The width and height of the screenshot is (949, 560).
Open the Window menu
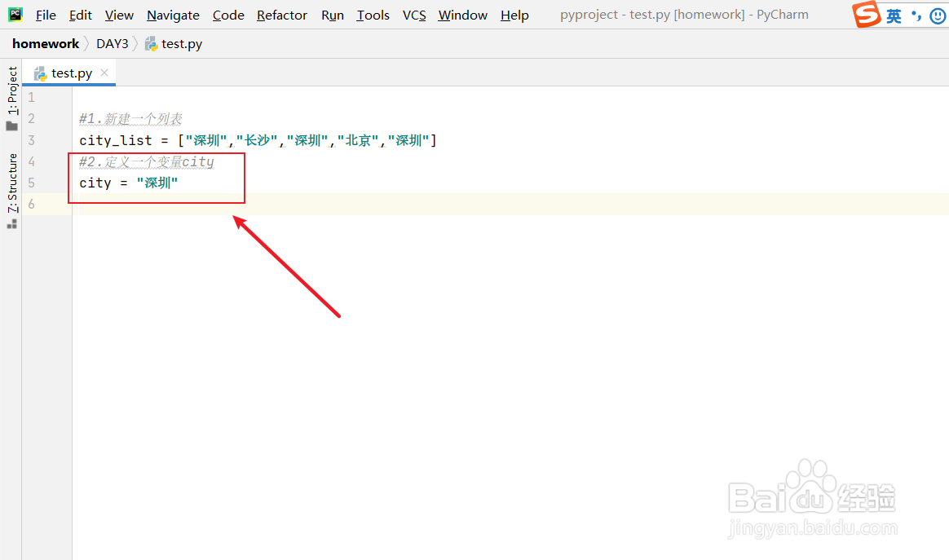[x=463, y=15]
